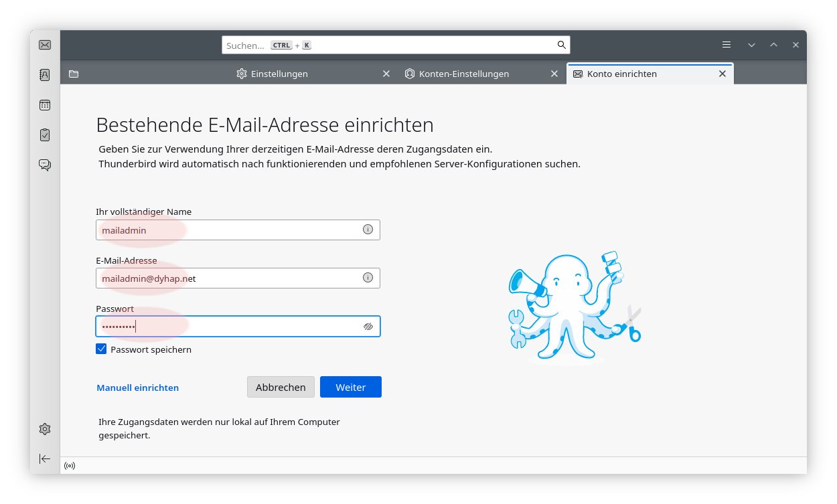
Task: Open the Manuell einrichten link
Action: (x=138, y=388)
